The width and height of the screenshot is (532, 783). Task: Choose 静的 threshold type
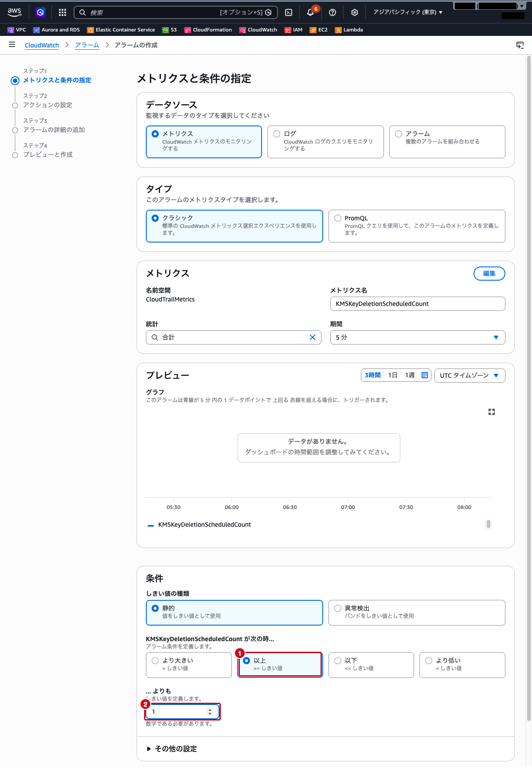pyautogui.click(x=235, y=613)
